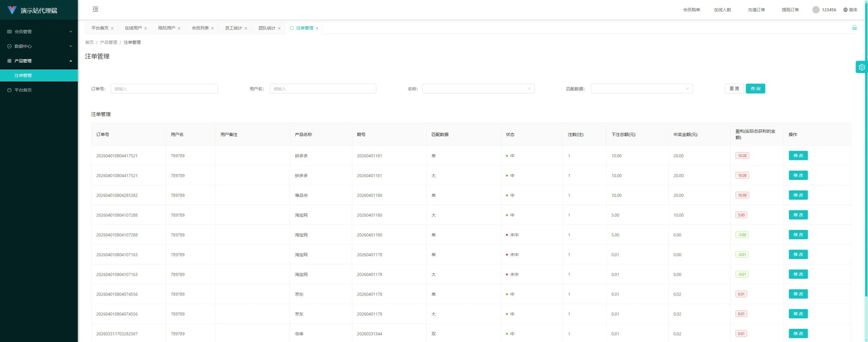The height and width of the screenshot is (342, 868).
Task: Switch to the 在线用户 tab
Action: pos(133,28)
